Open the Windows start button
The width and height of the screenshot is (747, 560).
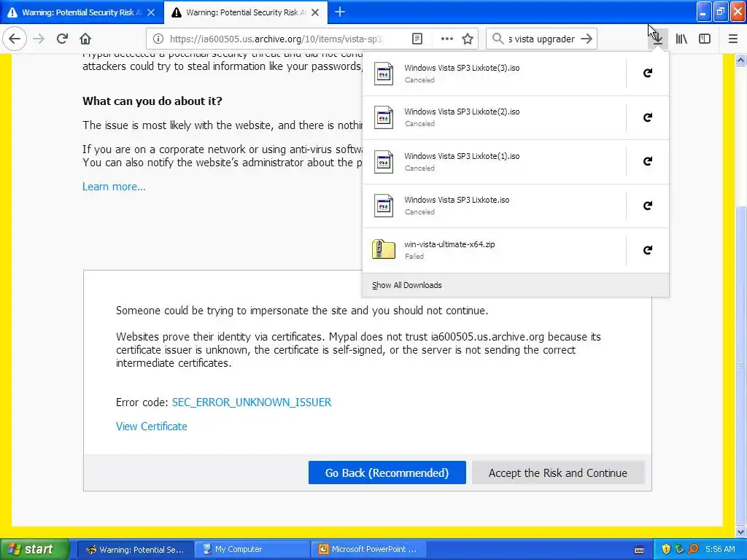34,549
